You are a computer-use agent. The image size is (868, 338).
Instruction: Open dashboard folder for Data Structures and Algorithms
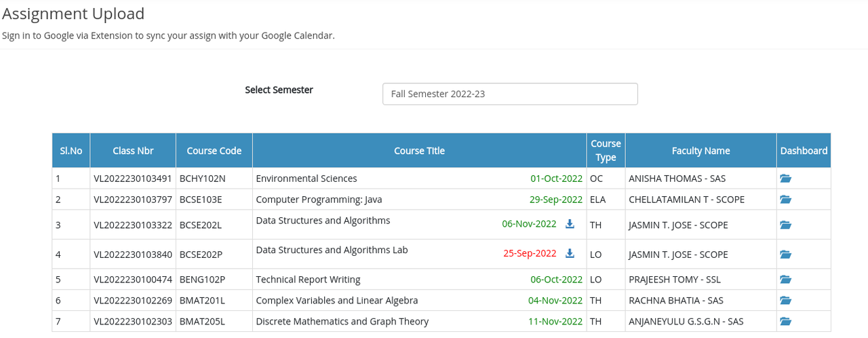click(x=785, y=225)
